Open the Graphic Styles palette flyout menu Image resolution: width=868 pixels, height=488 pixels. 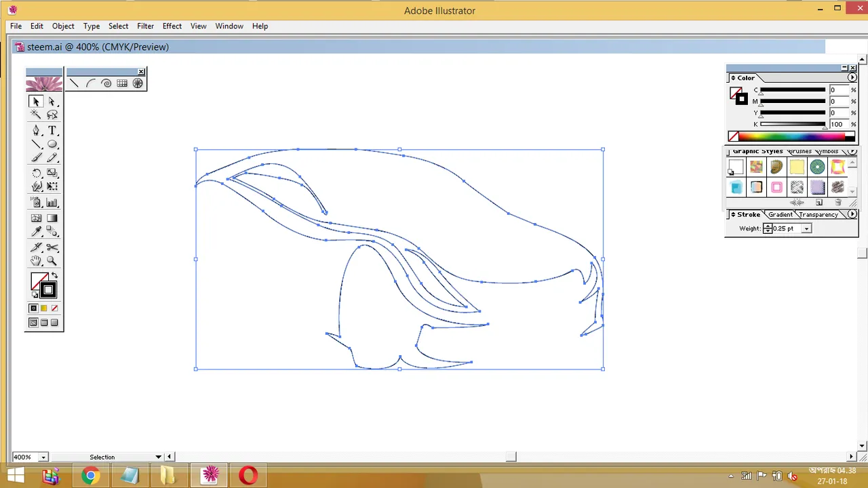[x=852, y=152]
